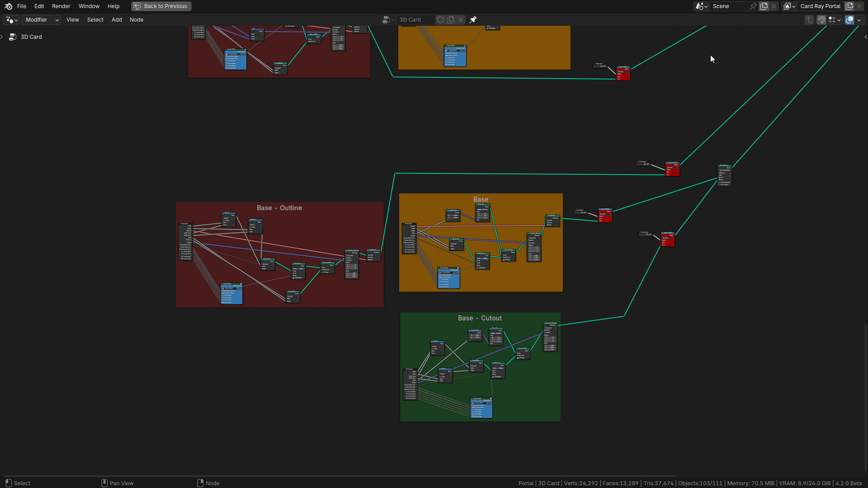The image size is (868, 488).
Task: Click Back to Previous button
Action: 161,6
